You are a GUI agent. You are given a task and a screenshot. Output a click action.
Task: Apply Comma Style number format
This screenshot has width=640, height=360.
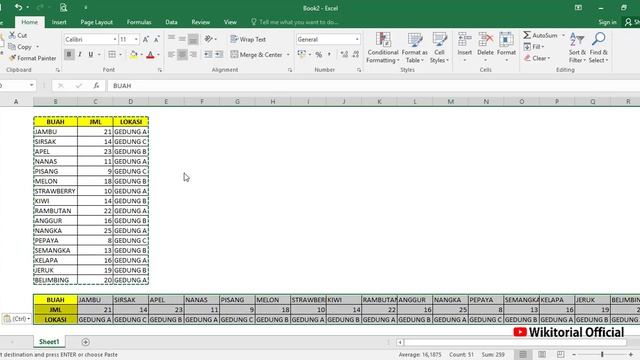pyautogui.click(x=329, y=54)
